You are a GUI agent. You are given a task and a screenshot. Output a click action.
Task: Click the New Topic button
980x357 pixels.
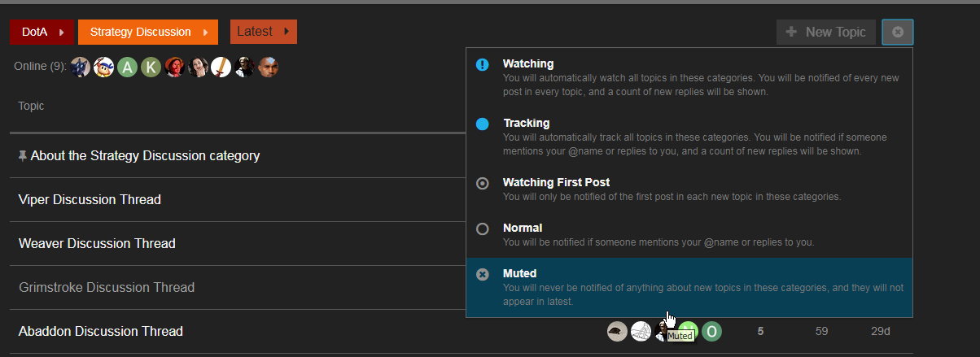click(x=826, y=32)
